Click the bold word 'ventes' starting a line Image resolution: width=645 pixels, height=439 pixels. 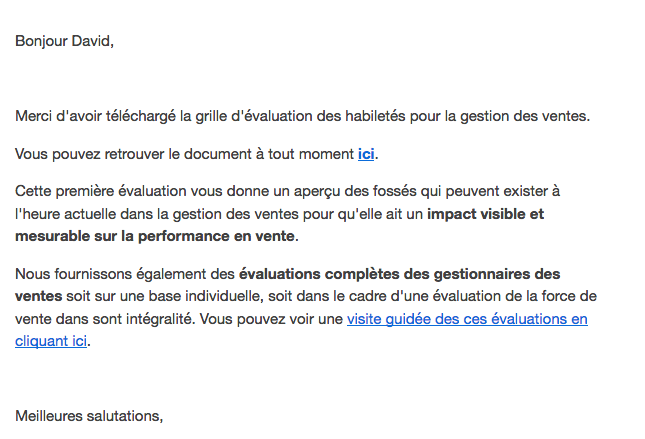(39, 296)
